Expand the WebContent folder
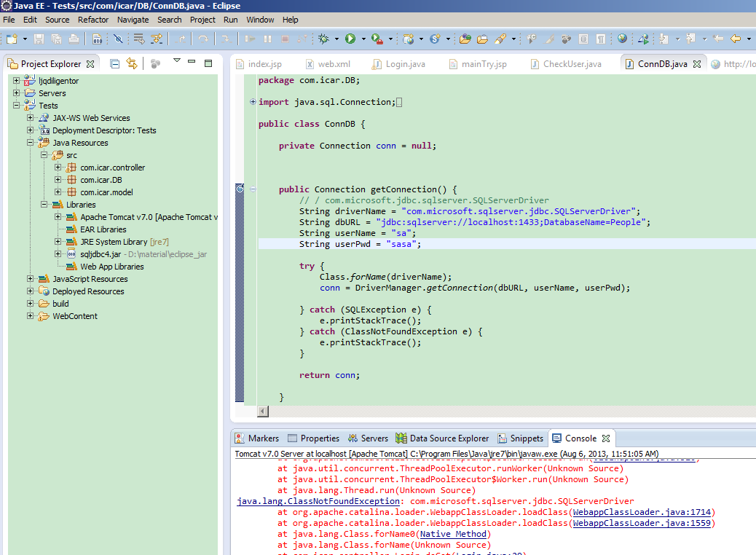Viewport: 756px width, 555px height. [x=31, y=316]
